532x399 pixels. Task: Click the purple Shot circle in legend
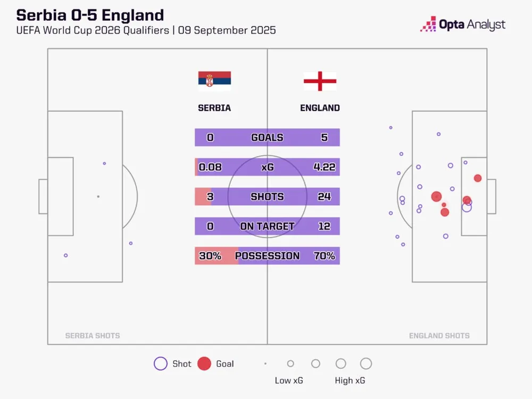click(x=161, y=364)
